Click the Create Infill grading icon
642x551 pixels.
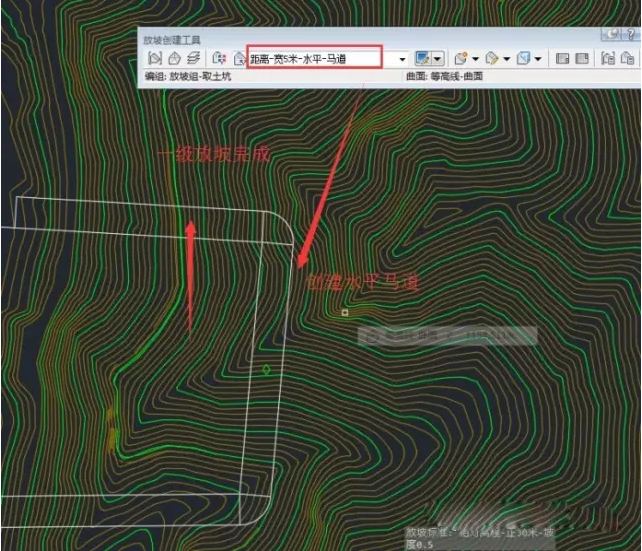[461, 58]
